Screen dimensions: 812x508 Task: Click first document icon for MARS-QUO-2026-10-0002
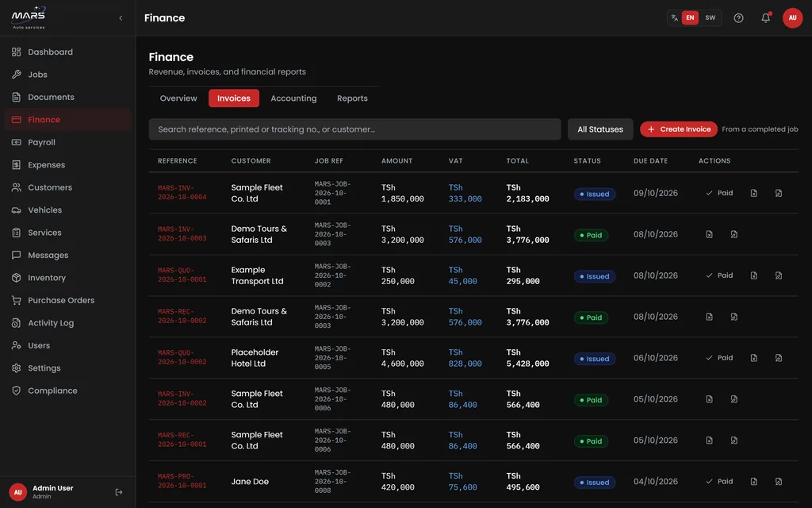pos(753,358)
